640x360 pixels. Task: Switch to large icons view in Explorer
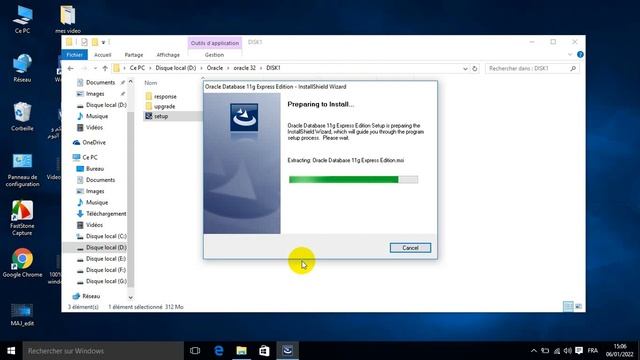tap(578, 306)
